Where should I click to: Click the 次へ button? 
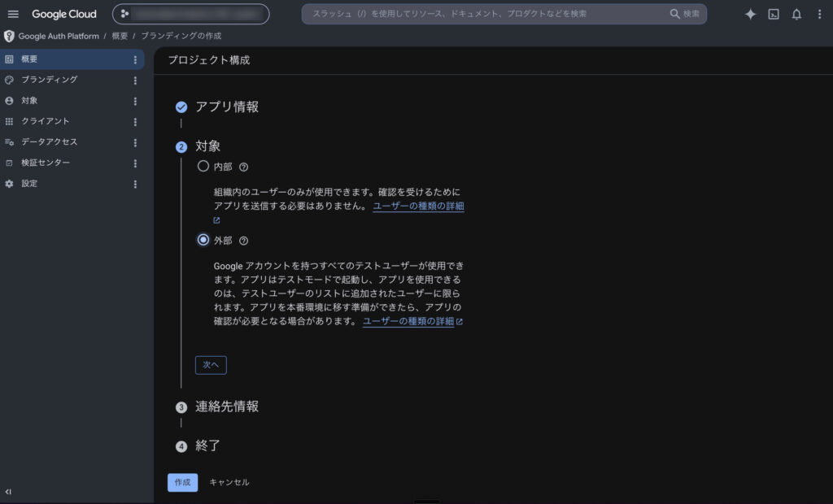pyautogui.click(x=211, y=365)
